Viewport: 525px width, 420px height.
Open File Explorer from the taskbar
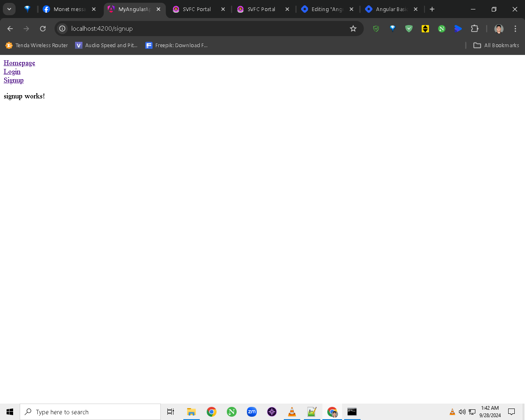pyautogui.click(x=191, y=412)
